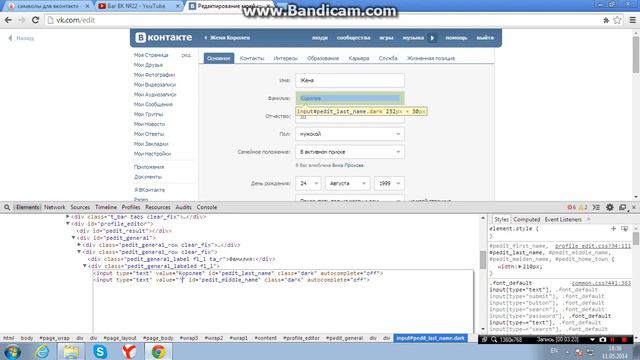The image size is (640, 360).
Task: Switch to the YouTube browser tab
Action: [x=137, y=6]
